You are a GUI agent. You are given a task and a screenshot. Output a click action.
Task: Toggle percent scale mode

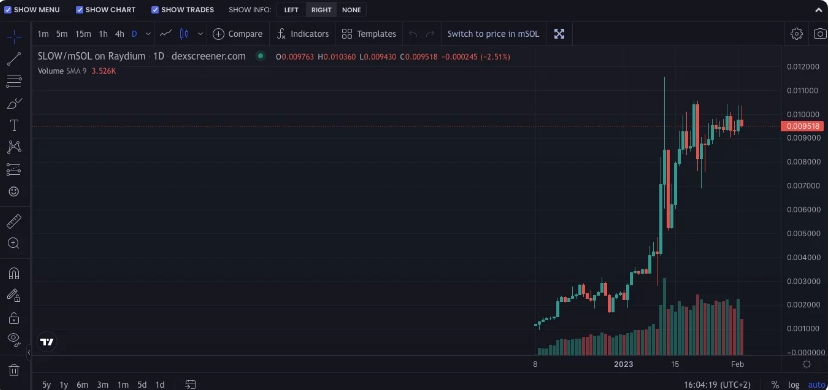click(x=775, y=385)
